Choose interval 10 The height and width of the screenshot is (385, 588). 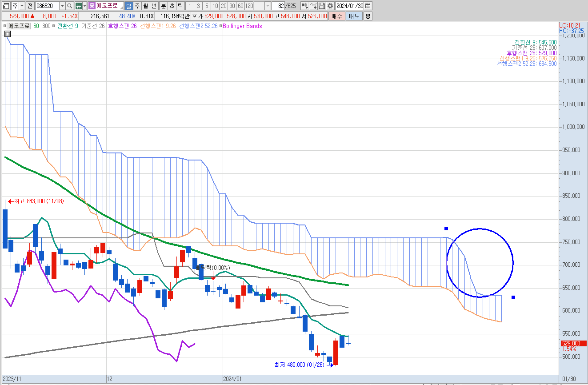[x=215, y=6]
